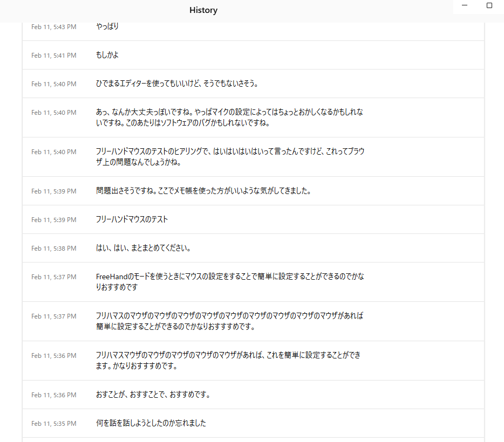Select the entry starting 'フリハマスマウザ'
This screenshot has width=504, height=442.
tap(229, 361)
